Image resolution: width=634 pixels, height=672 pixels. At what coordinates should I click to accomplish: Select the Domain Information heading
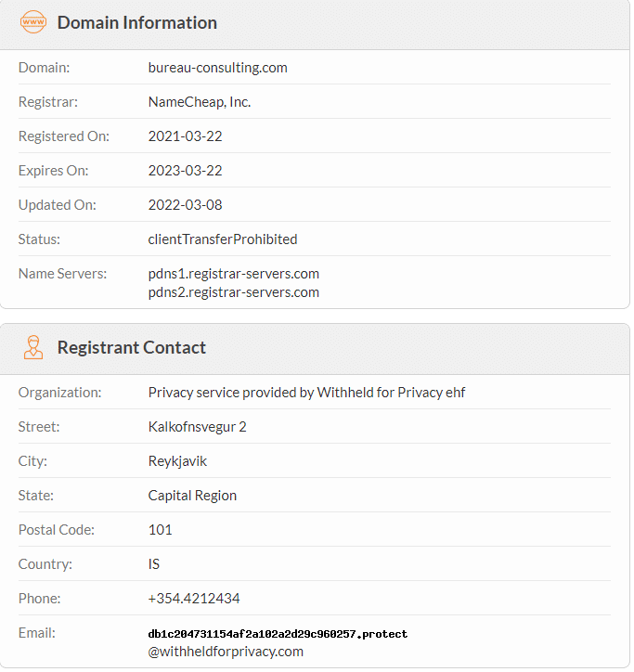[137, 22]
